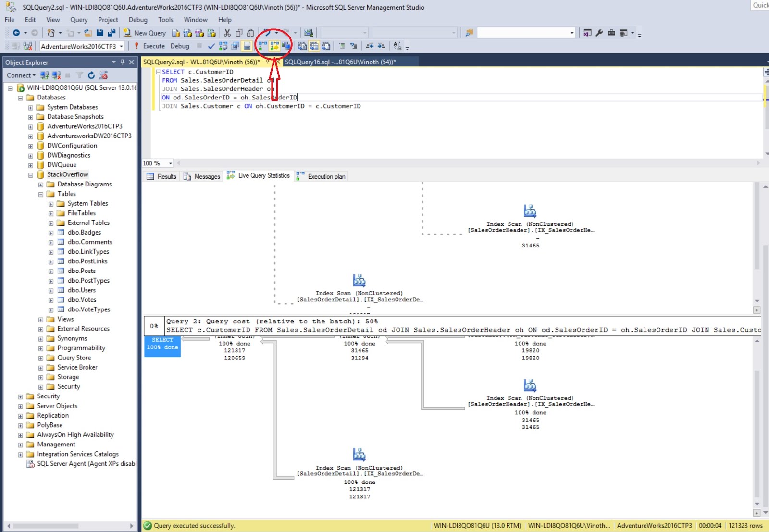Click the Properties wrench icon

tap(599, 33)
